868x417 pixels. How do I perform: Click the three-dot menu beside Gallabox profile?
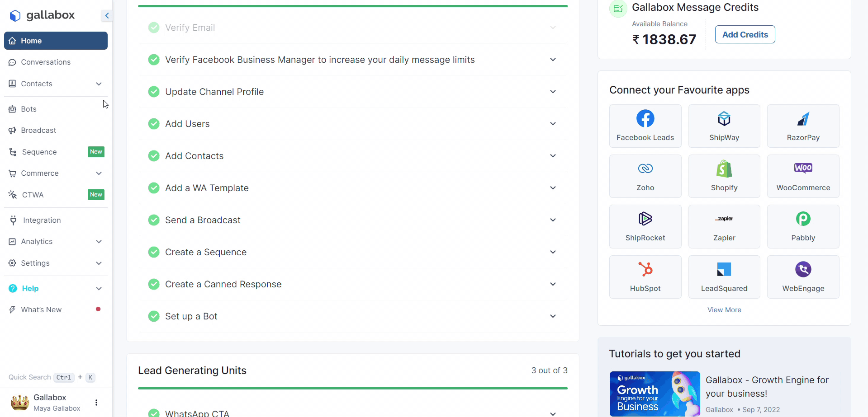tap(96, 403)
